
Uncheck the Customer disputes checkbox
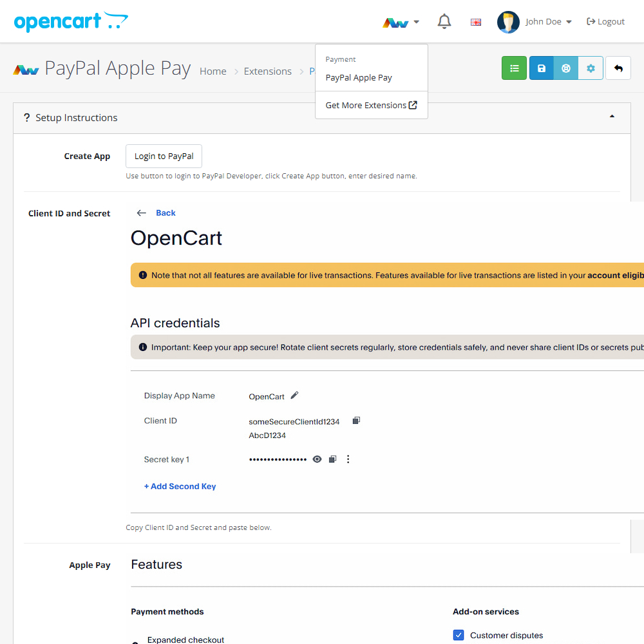coord(459,635)
